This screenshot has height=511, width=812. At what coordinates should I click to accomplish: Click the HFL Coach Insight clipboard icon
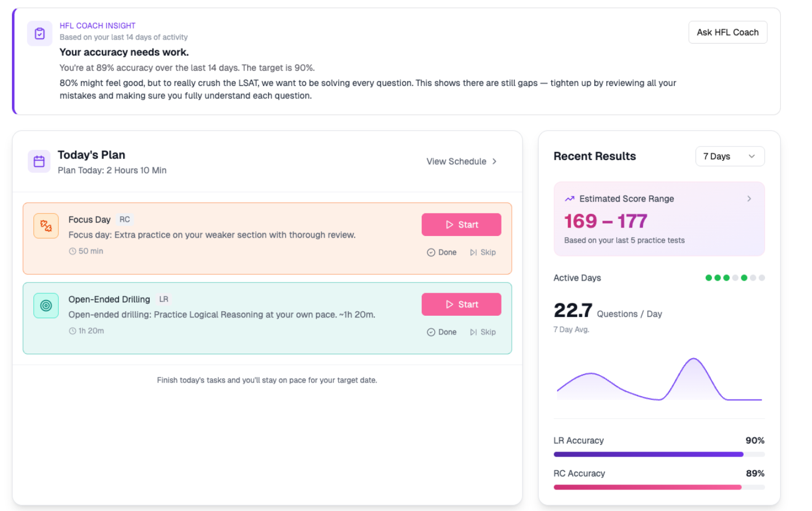40,33
